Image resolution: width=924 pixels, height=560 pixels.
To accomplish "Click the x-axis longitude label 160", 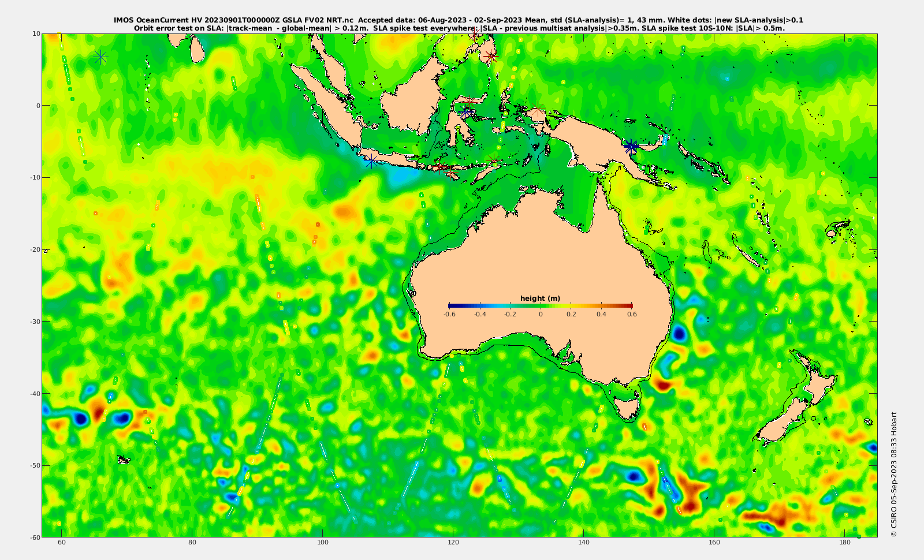I will (714, 542).
